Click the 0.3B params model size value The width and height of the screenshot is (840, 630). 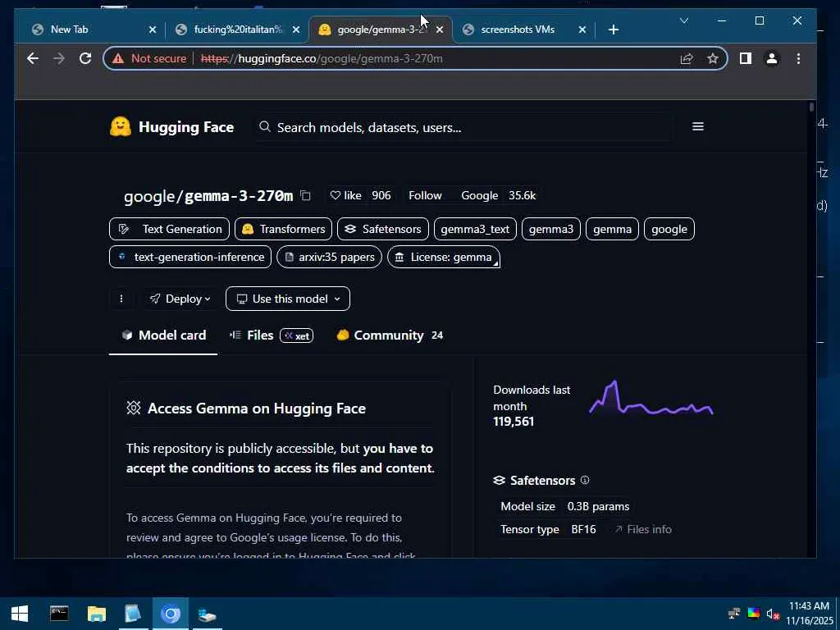click(x=598, y=506)
